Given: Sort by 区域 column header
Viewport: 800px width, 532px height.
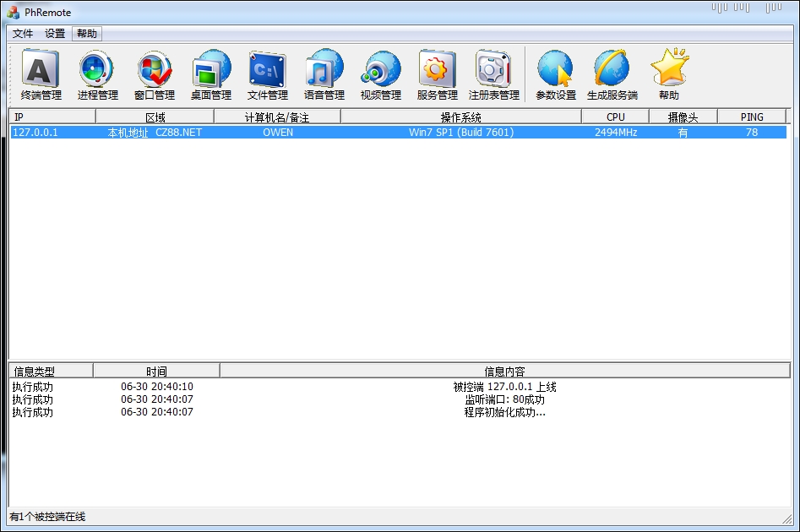Looking at the screenshot, I should click(155, 117).
